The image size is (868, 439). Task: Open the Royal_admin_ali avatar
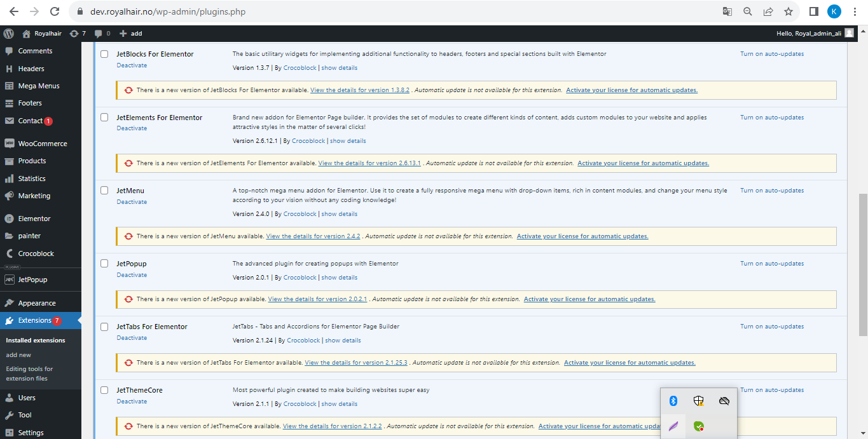pos(849,33)
